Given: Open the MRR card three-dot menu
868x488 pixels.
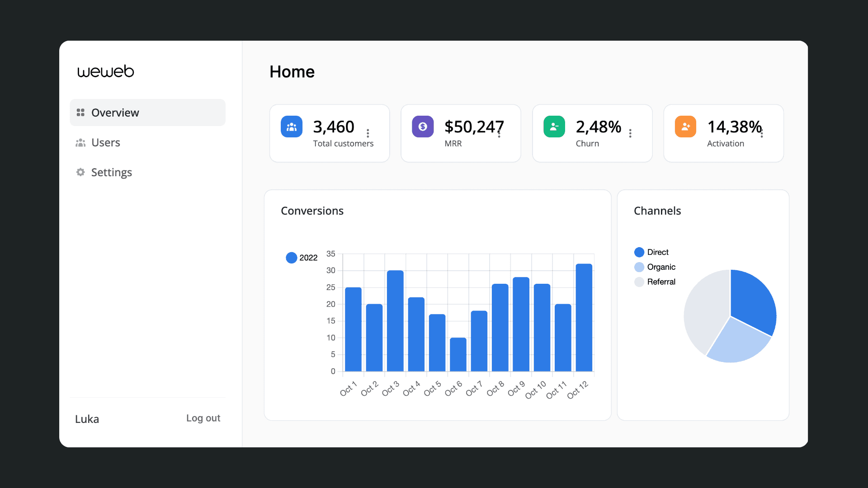Looking at the screenshot, I should point(499,134).
